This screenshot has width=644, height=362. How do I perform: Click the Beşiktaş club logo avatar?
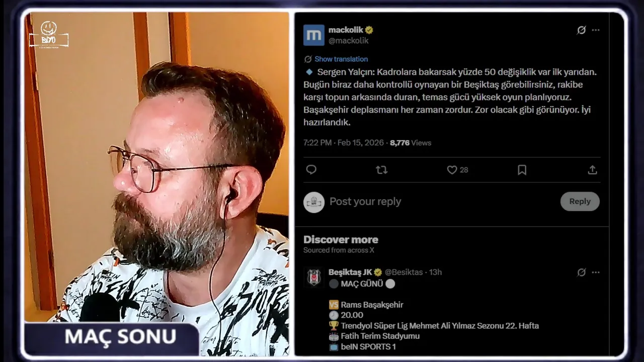click(x=314, y=278)
